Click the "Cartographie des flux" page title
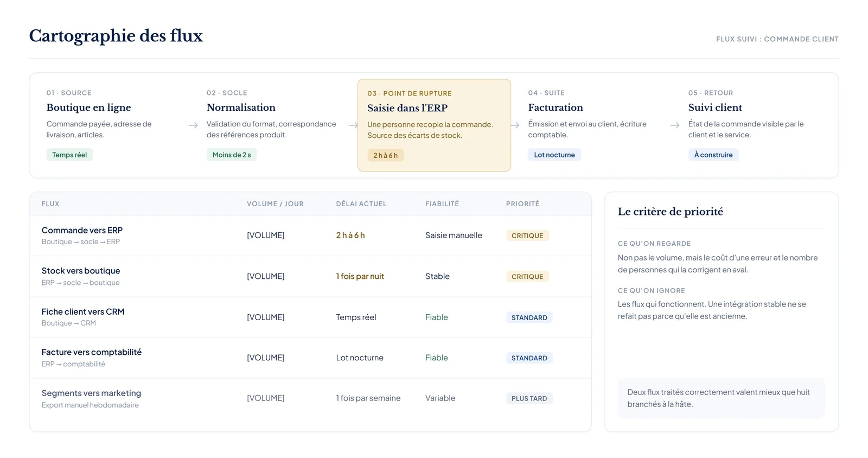Screen dimensions: 868x458 coord(116,36)
